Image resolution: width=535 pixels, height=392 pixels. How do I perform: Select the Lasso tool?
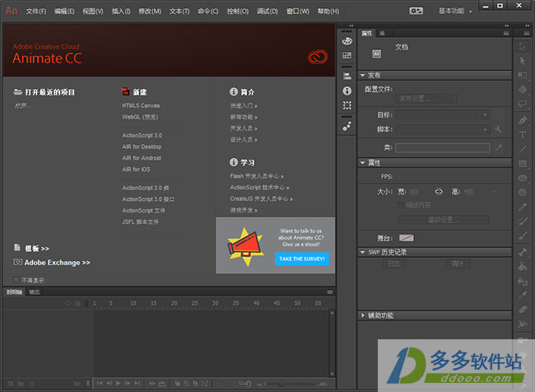tap(523, 104)
